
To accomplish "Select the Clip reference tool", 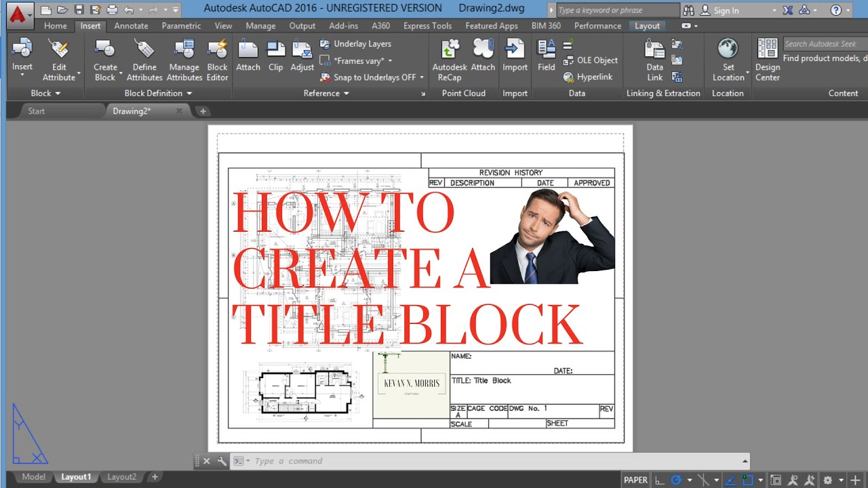I will [x=276, y=56].
